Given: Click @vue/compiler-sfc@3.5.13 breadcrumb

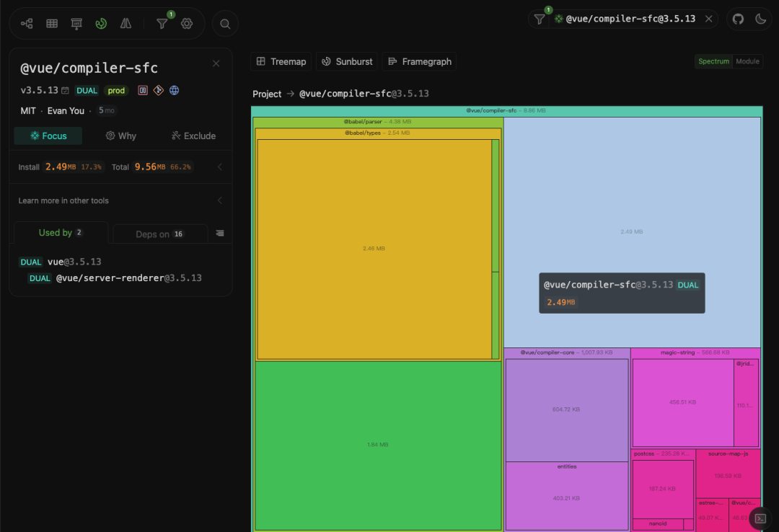Looking at the screenshot, I should pos(364,94).
